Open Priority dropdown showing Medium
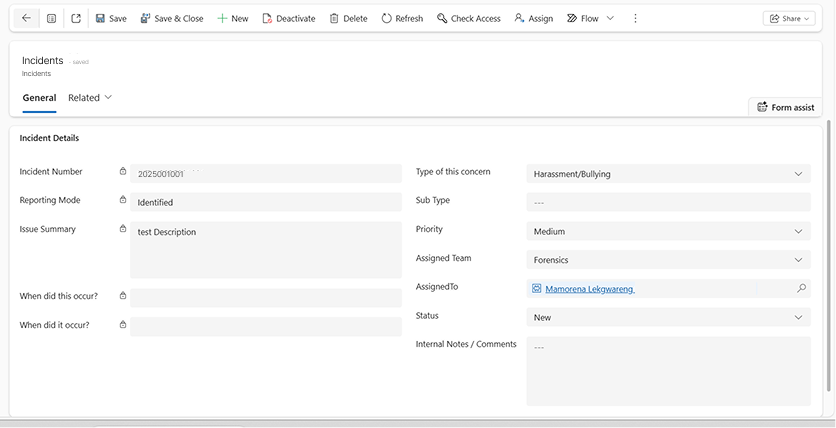 pos(669,231)
